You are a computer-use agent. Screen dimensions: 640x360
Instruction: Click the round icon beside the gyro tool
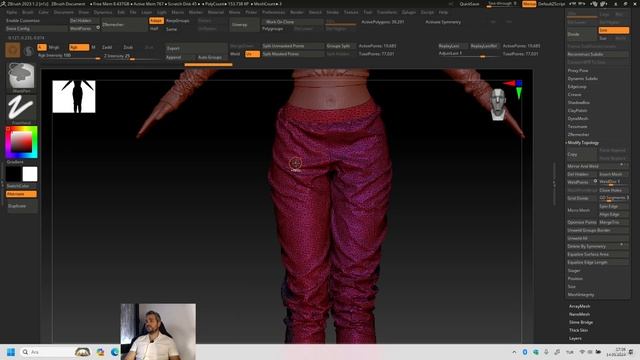[29, 51]
